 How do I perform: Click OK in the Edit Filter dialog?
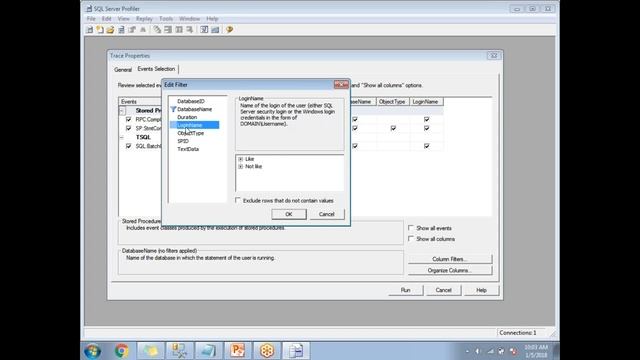pyautogui.click(x=289, y=214)
